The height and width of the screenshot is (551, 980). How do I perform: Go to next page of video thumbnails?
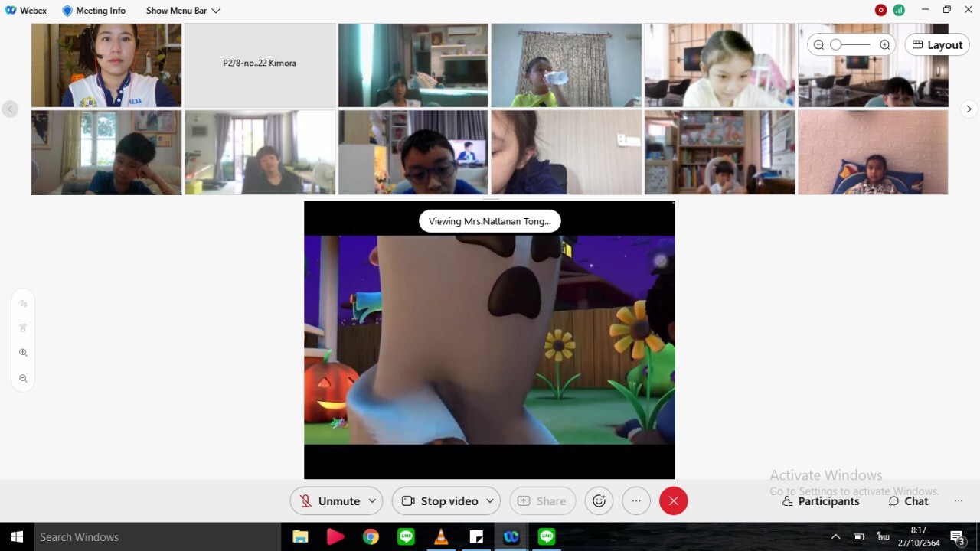tap(969, 109)
